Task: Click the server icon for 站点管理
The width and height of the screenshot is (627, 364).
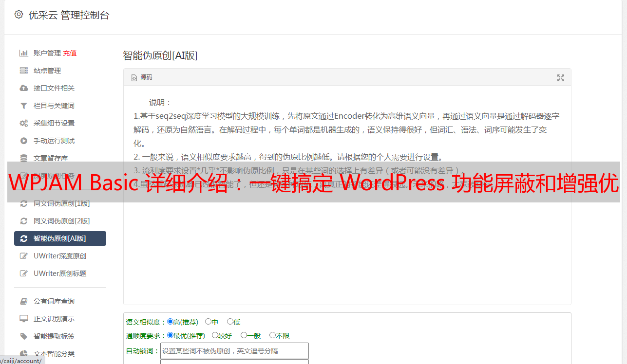Action: (23, 71)
